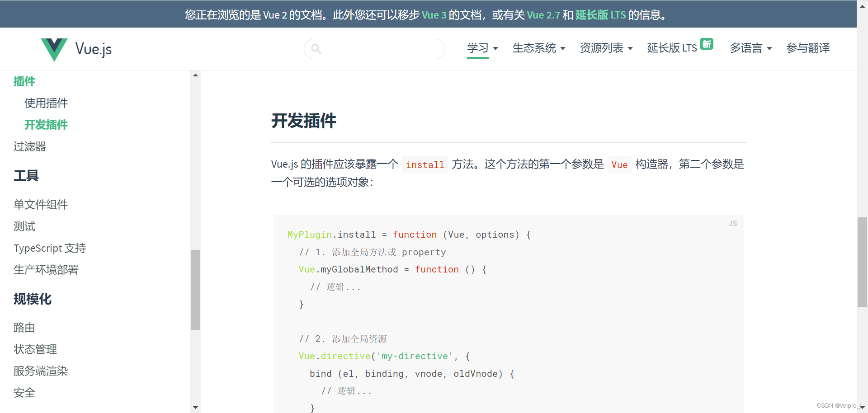Click the Vue.myGlobalMethod code line

click(392, 269)
